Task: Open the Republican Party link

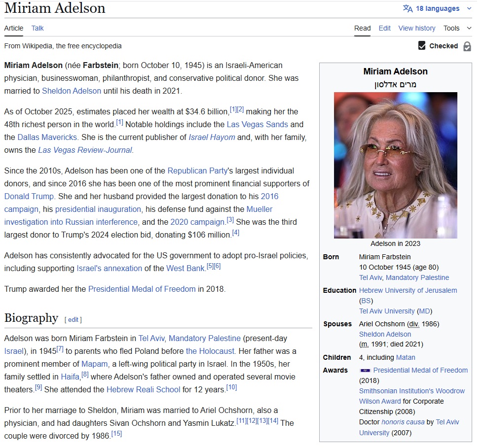Action: 197,171
